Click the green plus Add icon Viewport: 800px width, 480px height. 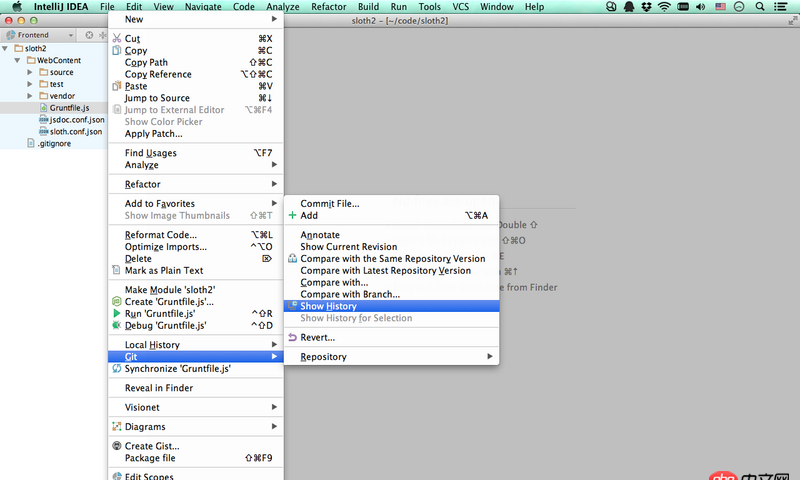point(292,215)
